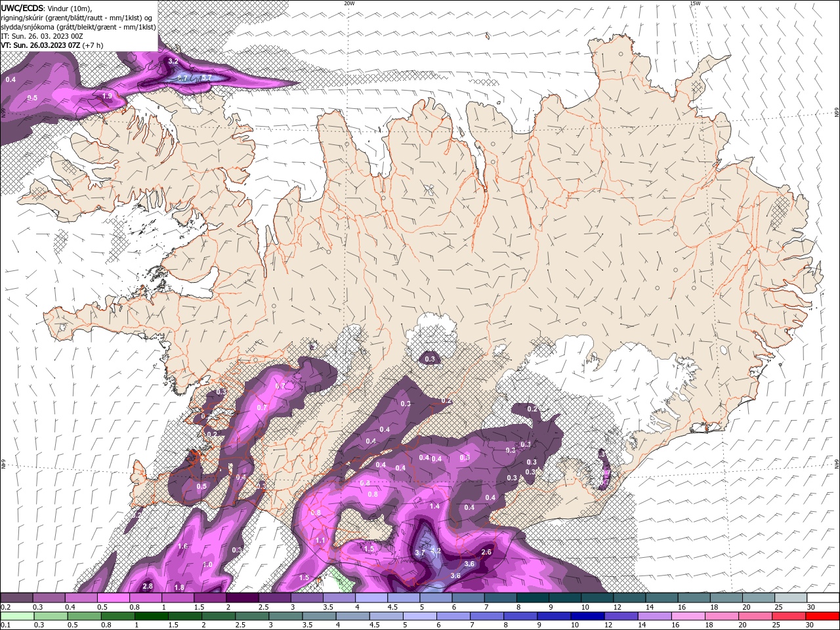Viewport: 840px width, 630px height.
Task: Click the '3.2' snowfall value on the map
Action: tap(173, 61)
